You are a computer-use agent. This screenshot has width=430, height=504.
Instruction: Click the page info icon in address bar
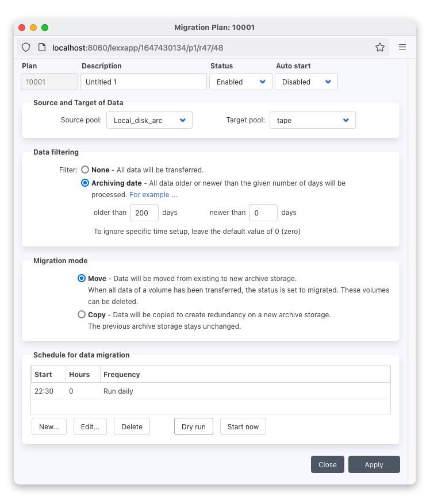coord(42,47)
